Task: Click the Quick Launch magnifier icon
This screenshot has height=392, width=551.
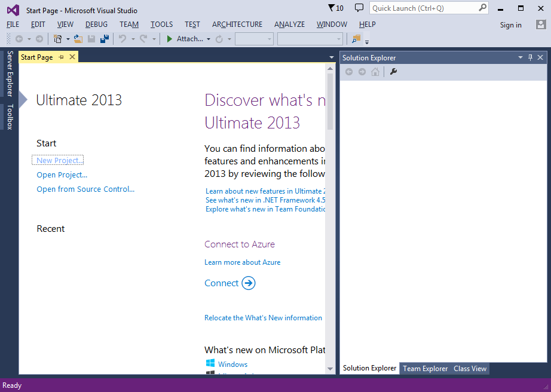Action: pyautogui.click(x=483, y=7)
